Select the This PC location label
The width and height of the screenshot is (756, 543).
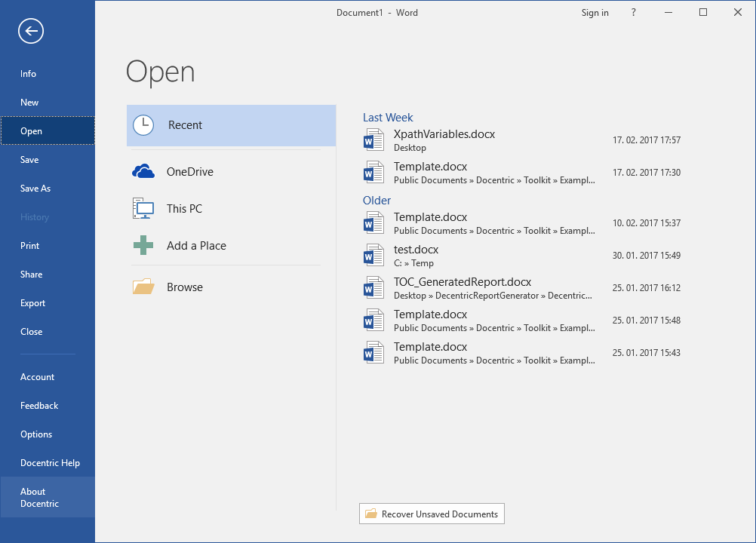[184, 209]
